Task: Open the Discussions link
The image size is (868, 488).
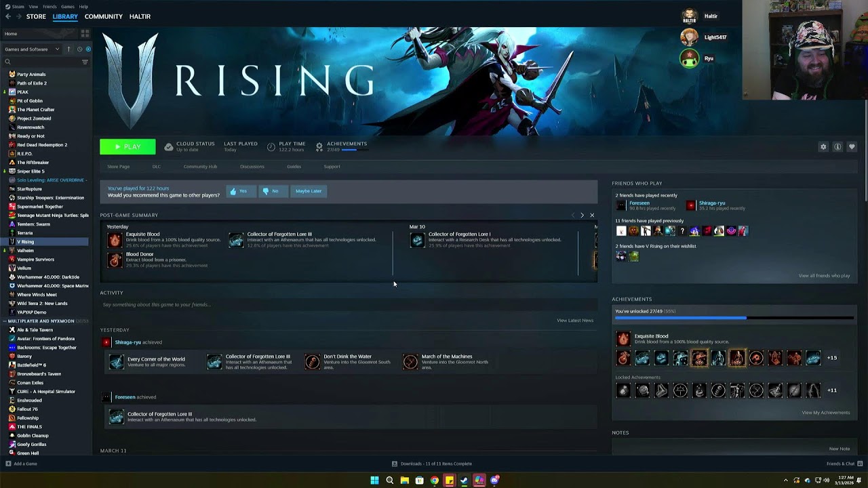Action: click(252, 167)
